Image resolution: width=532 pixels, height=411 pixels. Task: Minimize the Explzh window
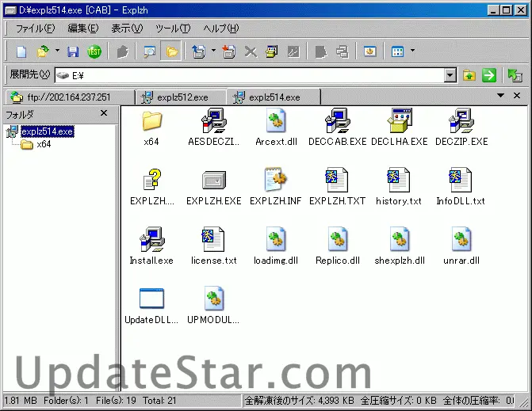coord(494,10)
